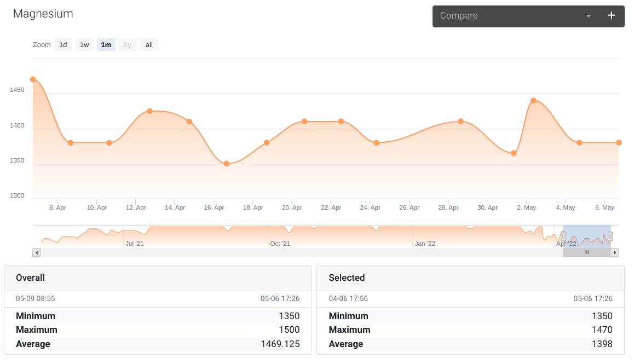The image size is (634, 364).
Task: Click the Selected panel's end date 05-06 17:26
Action: 593,299
